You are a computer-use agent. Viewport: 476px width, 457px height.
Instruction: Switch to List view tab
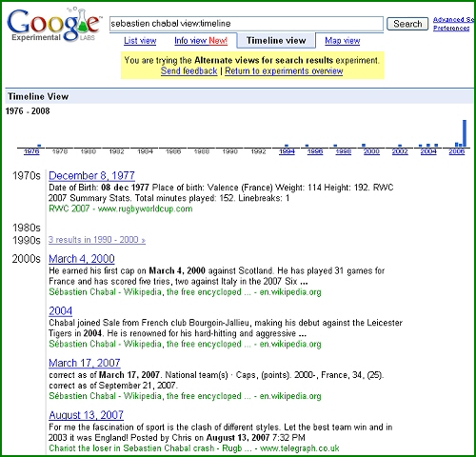pyautogui.click(x=140, y=41)
